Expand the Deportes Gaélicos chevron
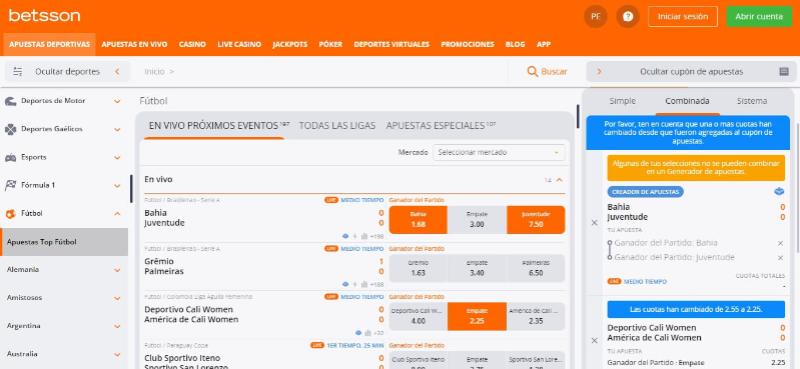800x369 pixels. (117, 130)
